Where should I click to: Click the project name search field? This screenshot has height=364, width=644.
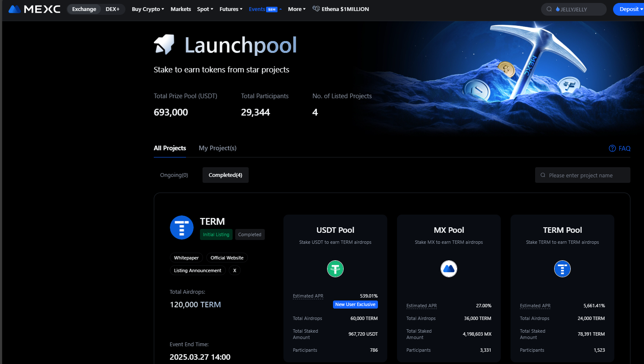pos(583,175)
